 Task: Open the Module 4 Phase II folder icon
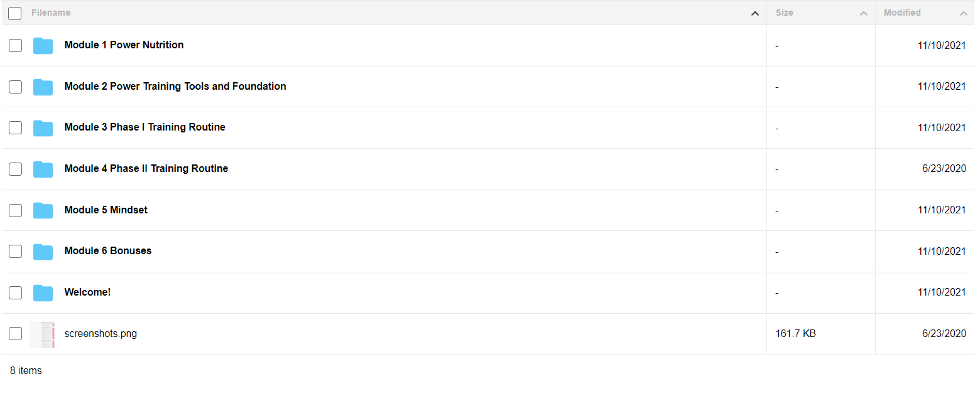tap(43, 169)
